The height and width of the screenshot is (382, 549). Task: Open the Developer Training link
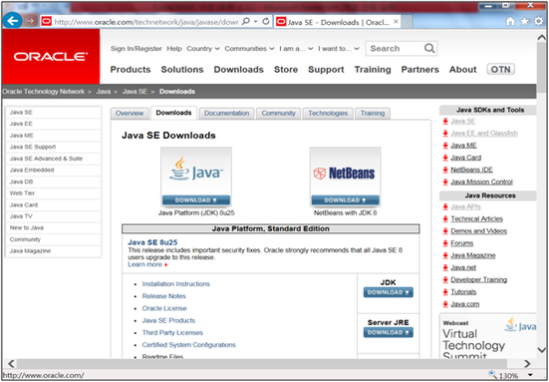(x=479, y=280)
